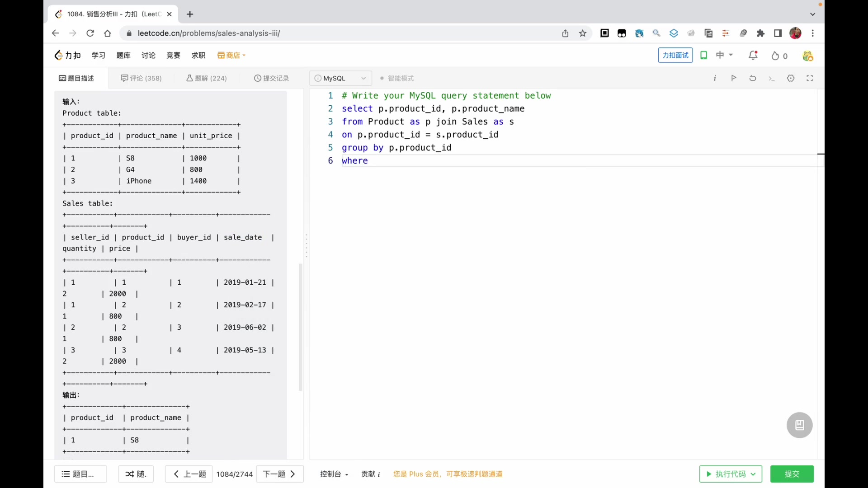
Task: Enter fullscreen editor mode
Action: 809,78
